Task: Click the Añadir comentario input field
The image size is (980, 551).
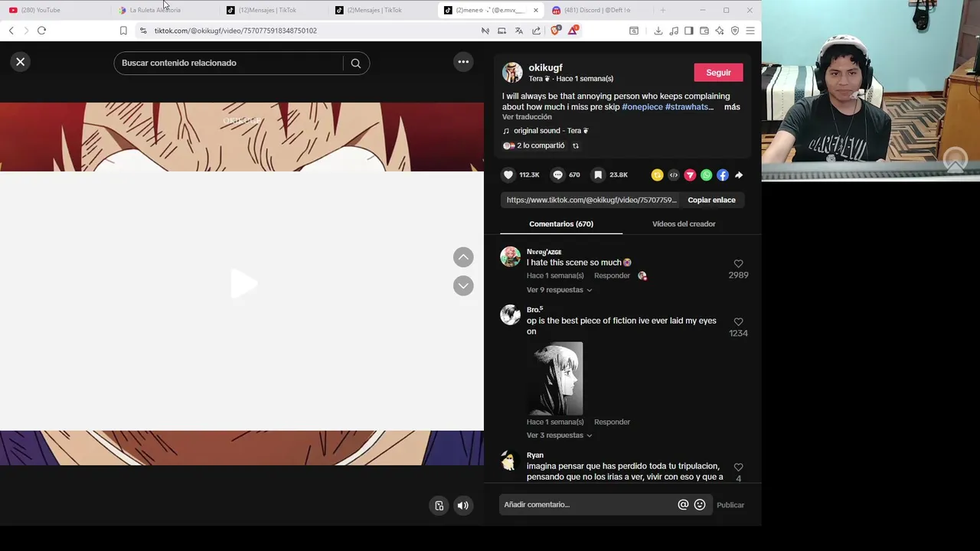Action: point(588,505)
